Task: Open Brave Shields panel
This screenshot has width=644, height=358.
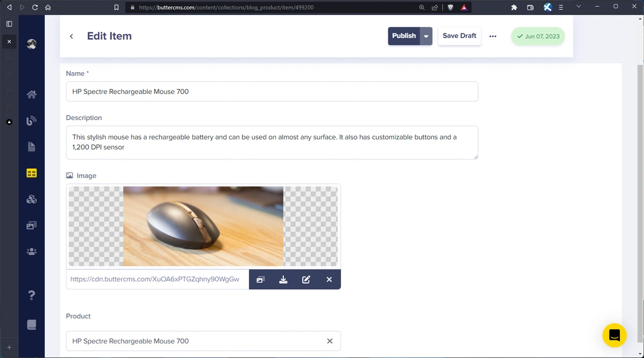Action: click(x=451, y=8)
